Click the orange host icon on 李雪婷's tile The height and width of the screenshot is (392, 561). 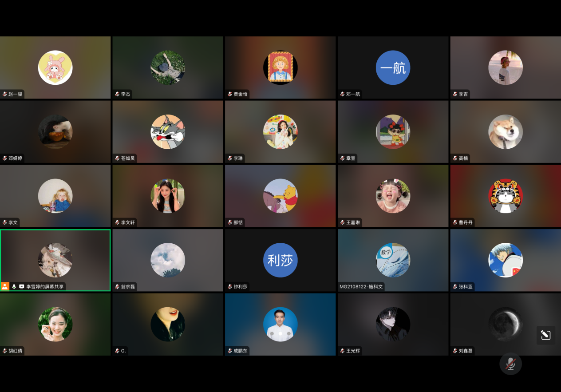[x=5, y=287]
